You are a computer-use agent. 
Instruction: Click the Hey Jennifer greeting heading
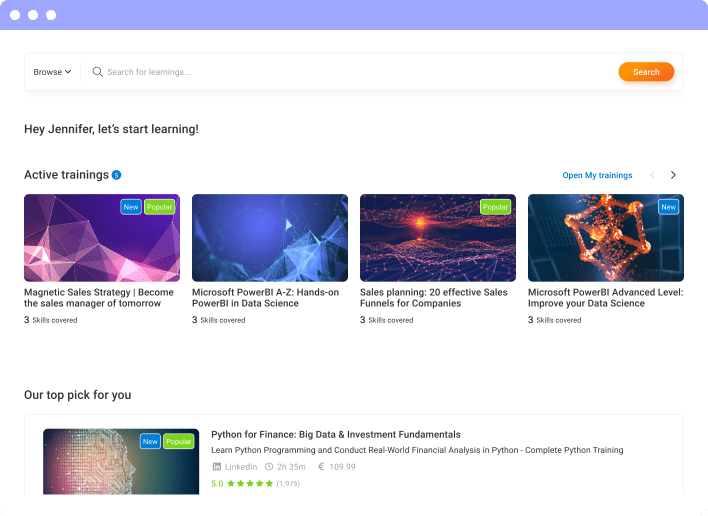(x=111, y=129)
